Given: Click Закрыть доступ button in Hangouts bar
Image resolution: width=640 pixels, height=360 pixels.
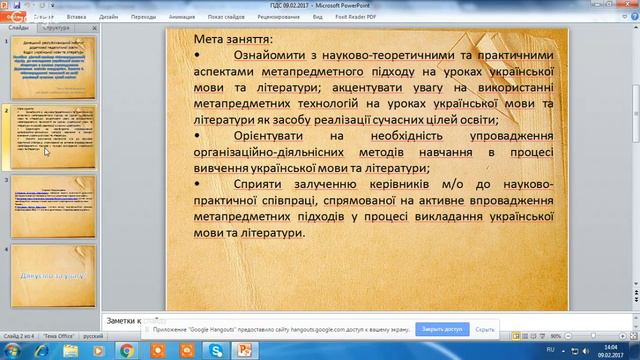Looking at the screenshot, I should point(442,329).
